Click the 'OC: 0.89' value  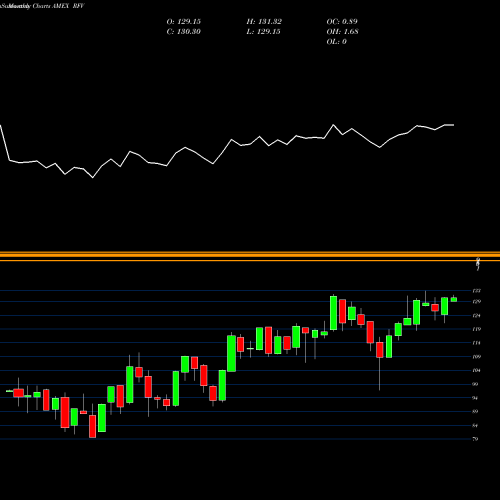coord(342,22)
